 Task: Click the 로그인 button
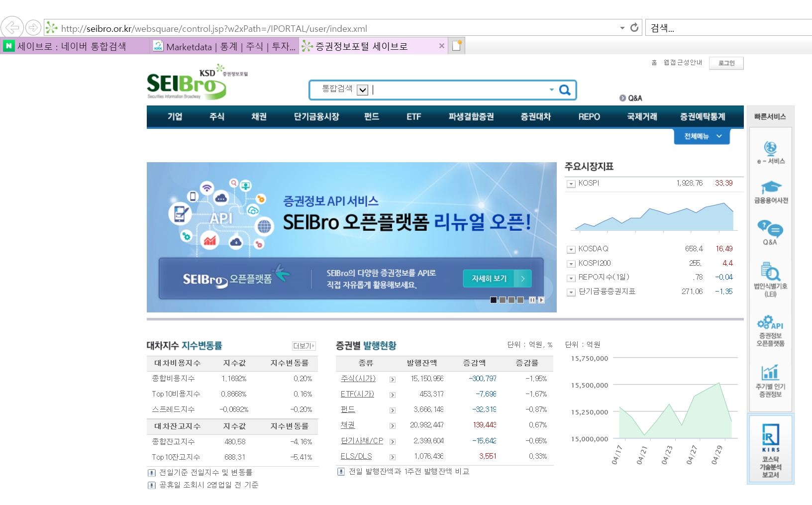coord(726,63)
